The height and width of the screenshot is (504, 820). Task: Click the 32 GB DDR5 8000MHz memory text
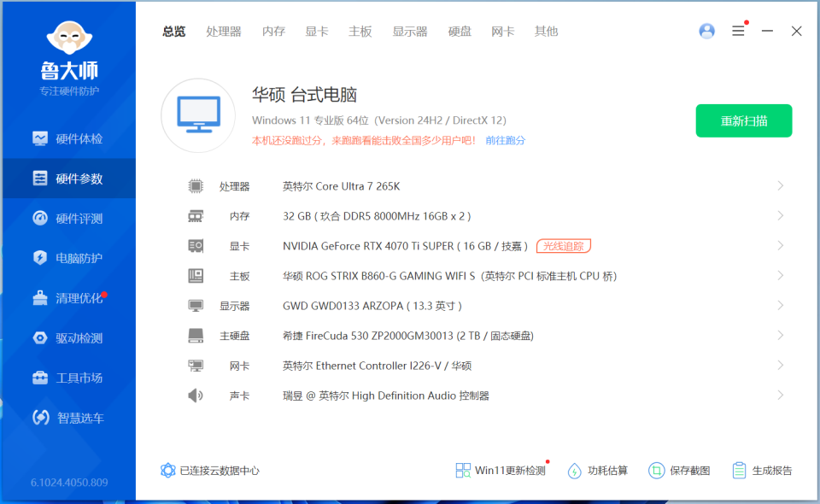tap(377, 216)
